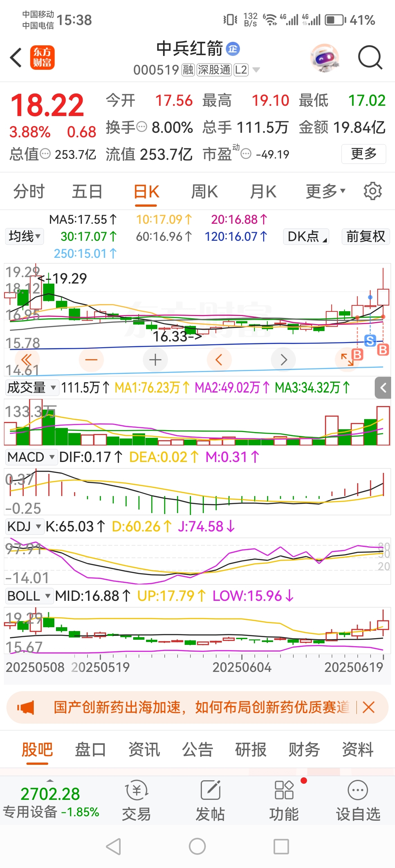Open chart settings gear icon
Screen dimensions: 395x868
pyautogui.click(x=372, y=191)
